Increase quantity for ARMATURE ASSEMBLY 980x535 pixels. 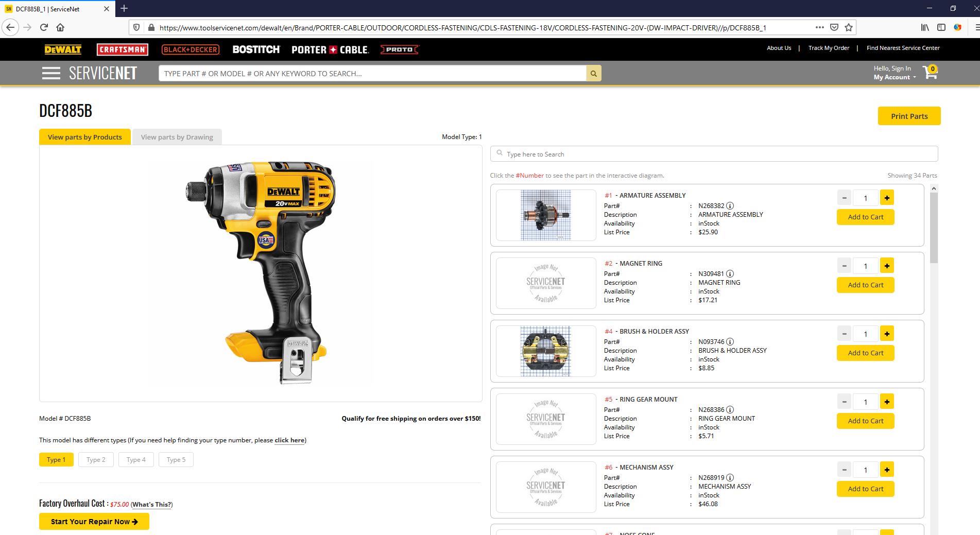coord(887,197)
